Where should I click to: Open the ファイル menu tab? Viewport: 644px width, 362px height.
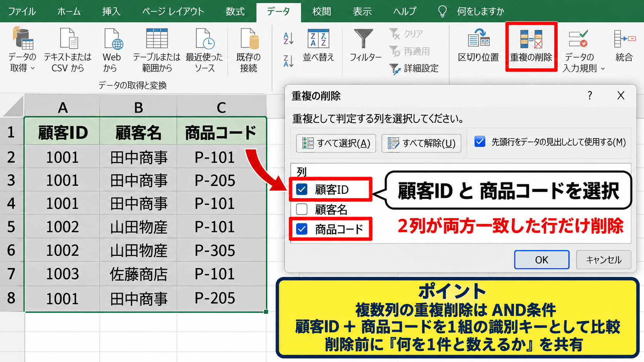click(x=22, y=11)
